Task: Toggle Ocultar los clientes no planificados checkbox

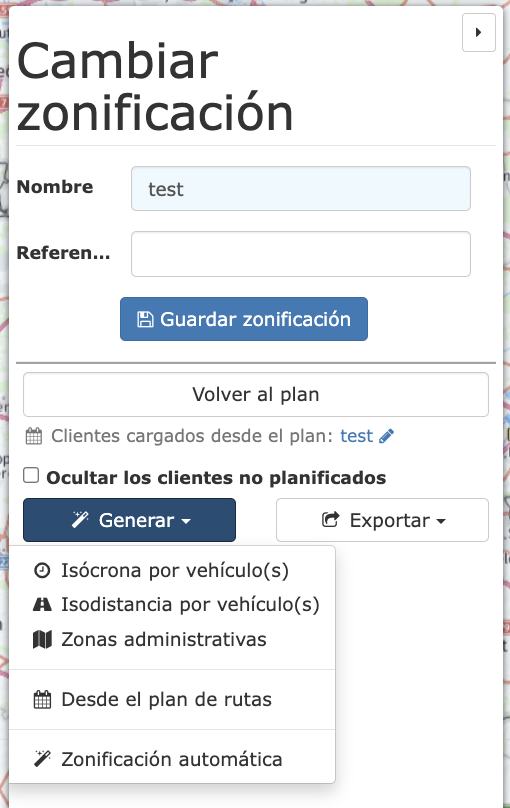Action: pyautogui.click(x=31, y=475)
